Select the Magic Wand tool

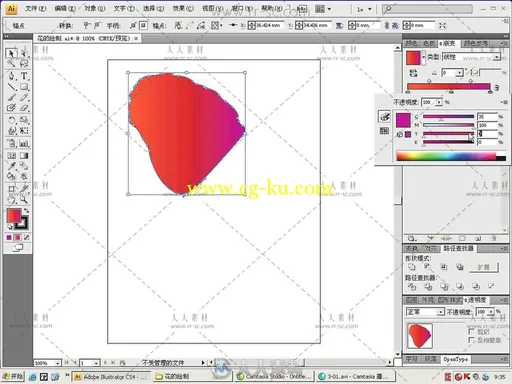point(11,63)
